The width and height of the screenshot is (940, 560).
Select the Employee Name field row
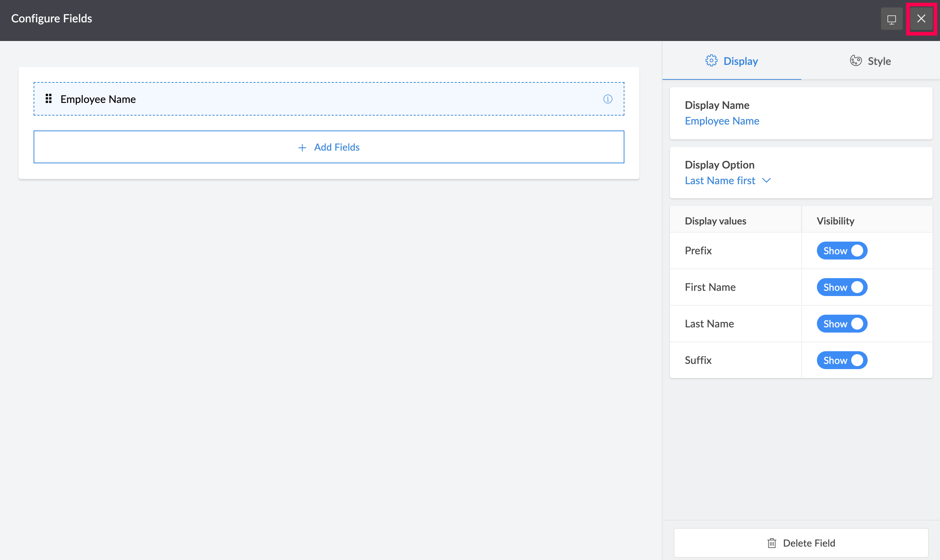[328, 99]
